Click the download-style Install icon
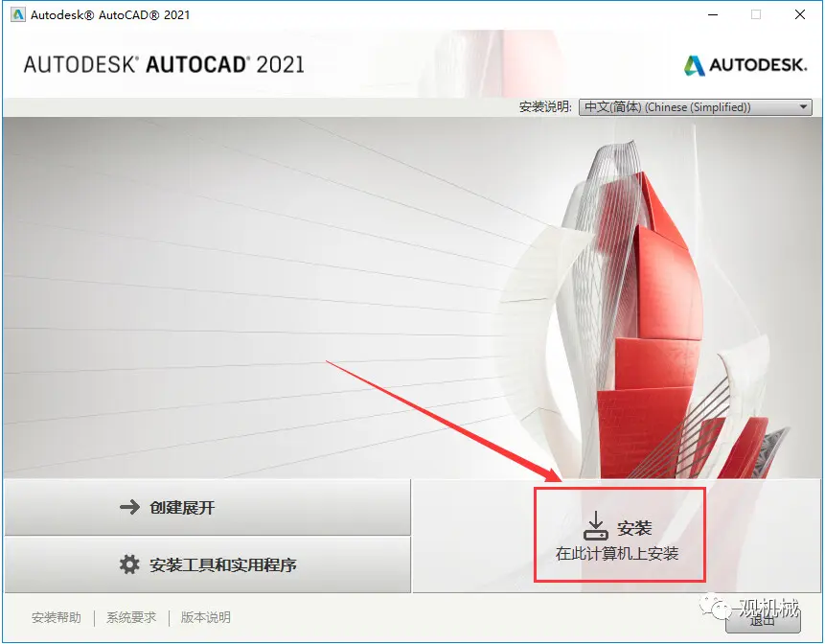This screenshot has height=644, width=825. (x=596, y=525)
